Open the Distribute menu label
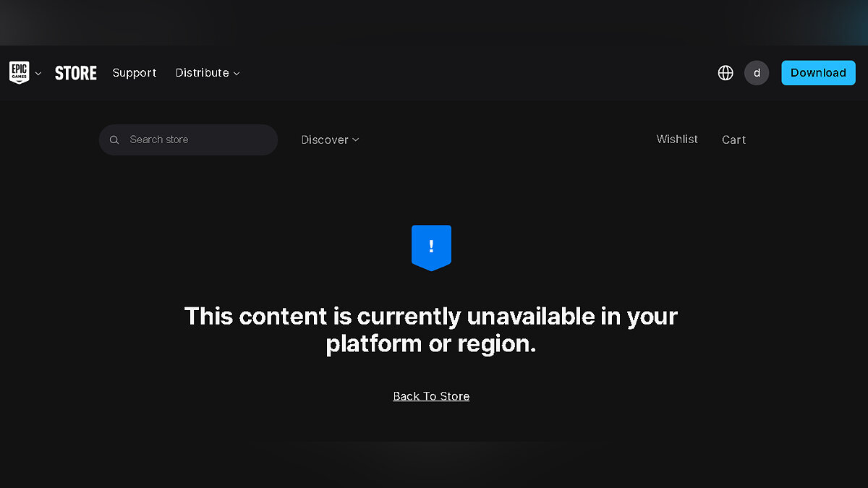This screenshot has height=488, width=868. click(202, 73)
